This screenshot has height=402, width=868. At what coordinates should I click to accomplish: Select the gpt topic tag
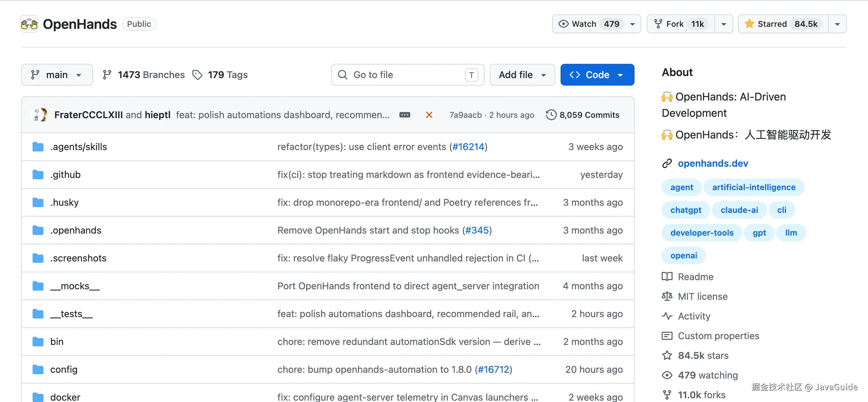[x=759, y=233]
